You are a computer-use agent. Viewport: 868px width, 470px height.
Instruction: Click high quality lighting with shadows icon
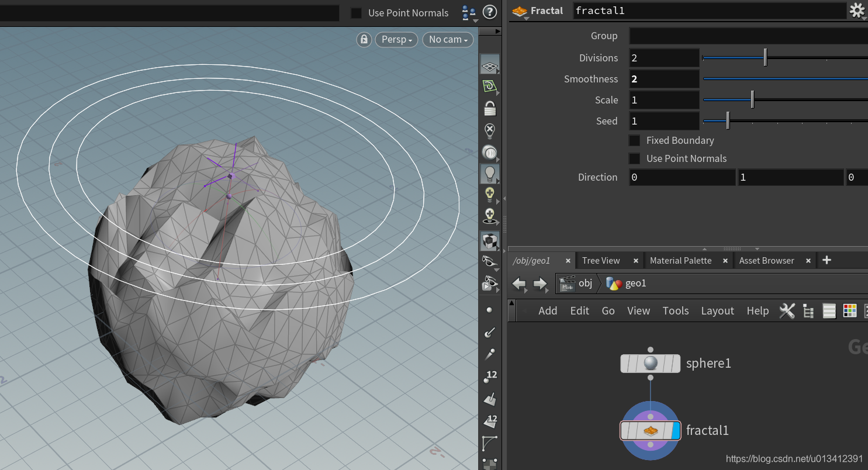(490, 216)
